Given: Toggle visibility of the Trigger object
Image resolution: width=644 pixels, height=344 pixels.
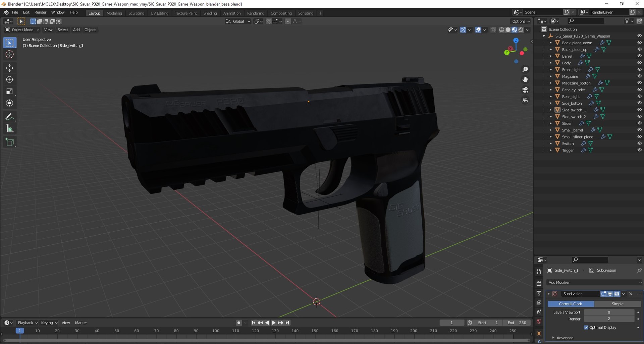Looking at the screenshot, I should [639, 150].
